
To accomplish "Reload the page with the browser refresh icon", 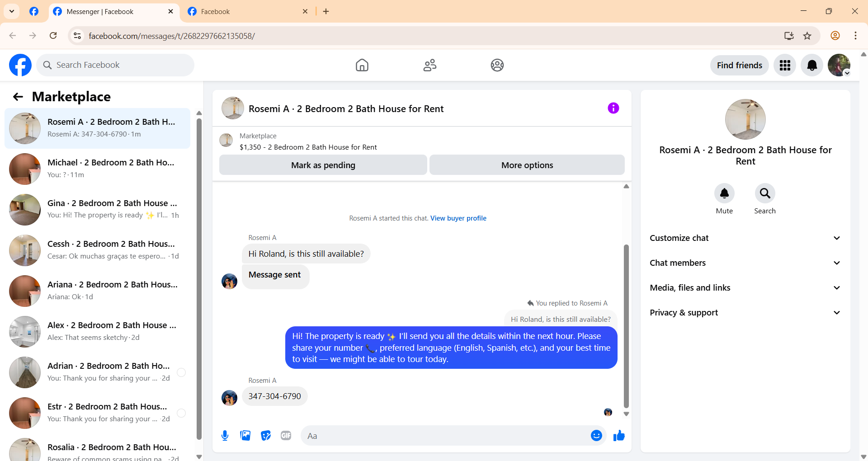I will 53,36.
